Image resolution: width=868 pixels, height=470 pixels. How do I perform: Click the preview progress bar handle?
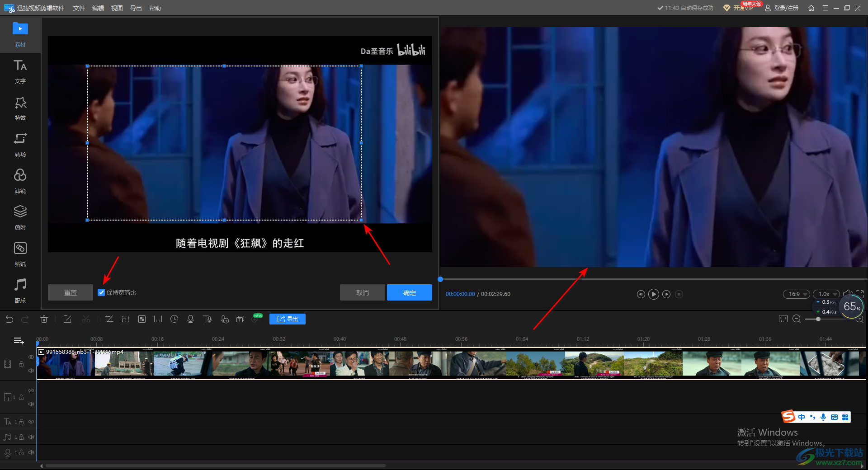(x=440, y=279)
